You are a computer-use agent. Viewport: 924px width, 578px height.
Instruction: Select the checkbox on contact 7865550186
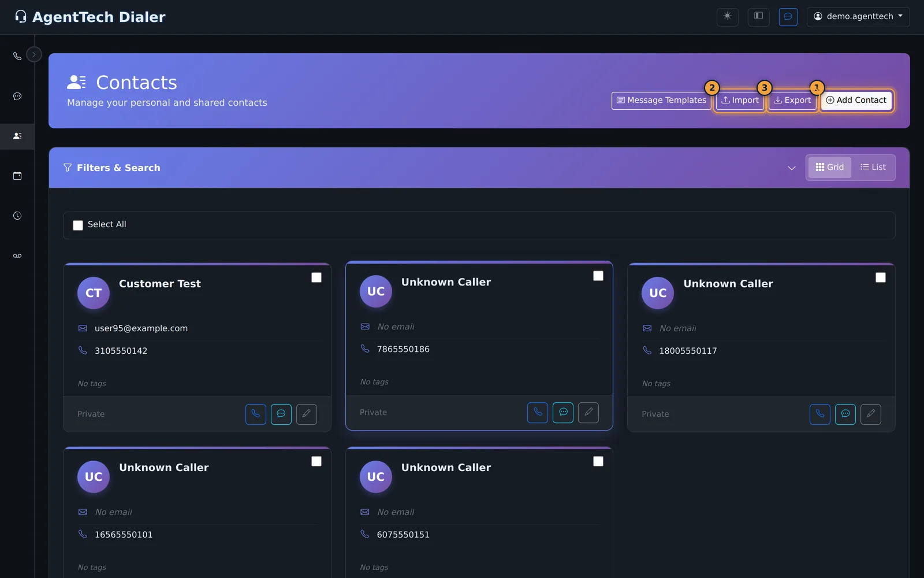point(598,276)
